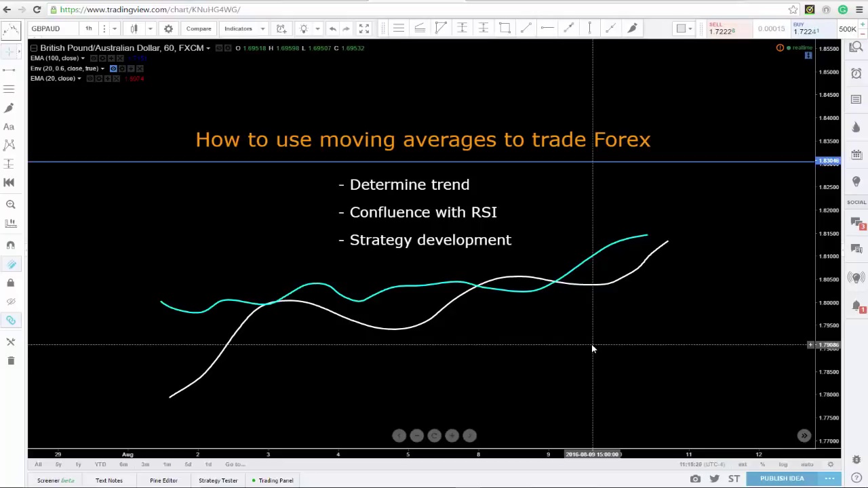Switch to Strategy Tester tab
Screen dimensions: 868x488
coord(218,481)
